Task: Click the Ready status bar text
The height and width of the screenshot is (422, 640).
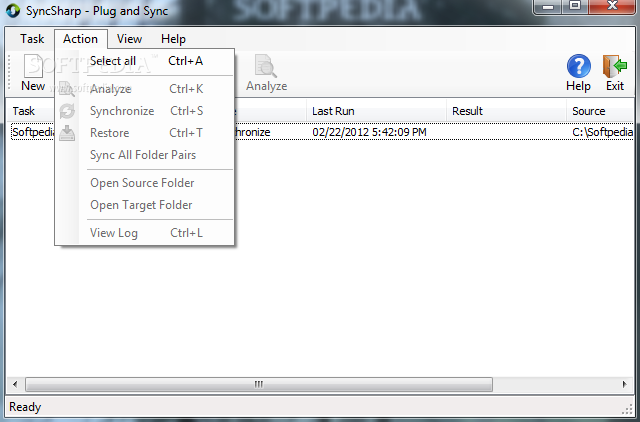Action: pyautogui.click(x=25, y=407)
